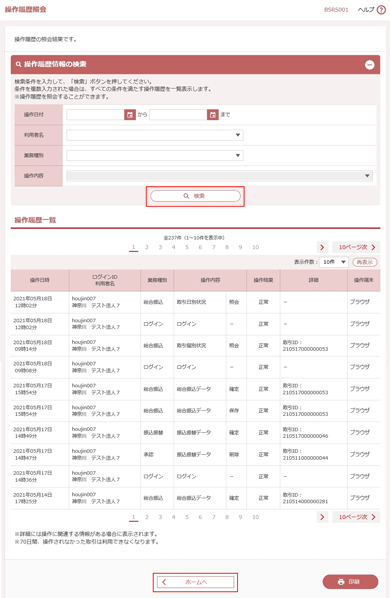Focus the start date input field
This screenshot has width=390, height=598.
tap(95, 114)
